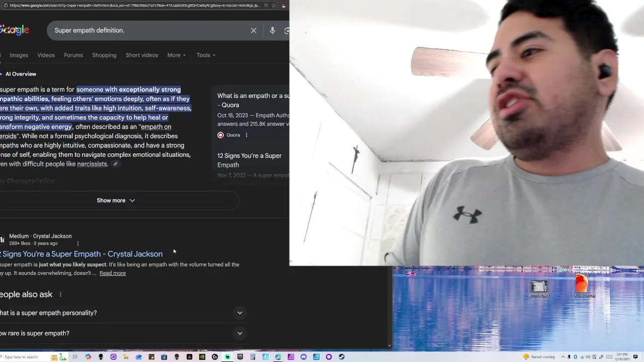
Task: Start voice search with microphone icon
Action: point(272,31)
